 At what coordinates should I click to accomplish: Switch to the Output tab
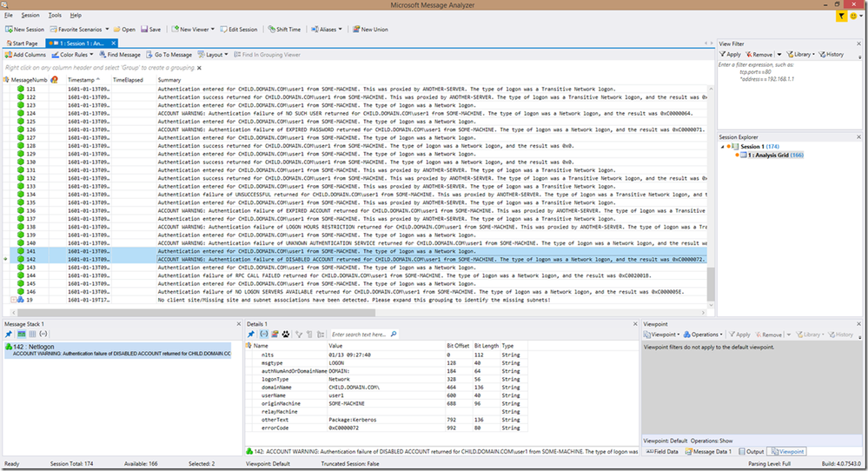tap(752, 452)
